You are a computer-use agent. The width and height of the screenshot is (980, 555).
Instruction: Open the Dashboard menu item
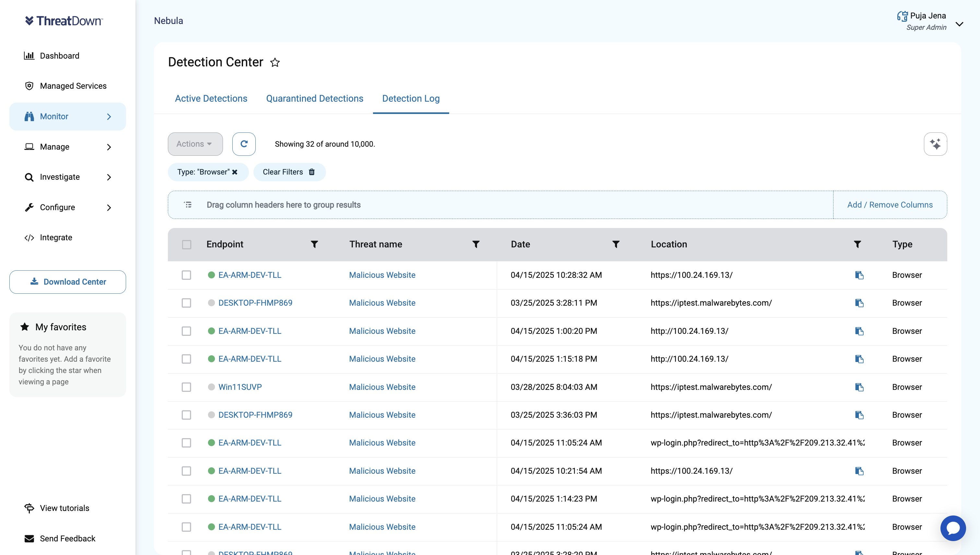60,56
